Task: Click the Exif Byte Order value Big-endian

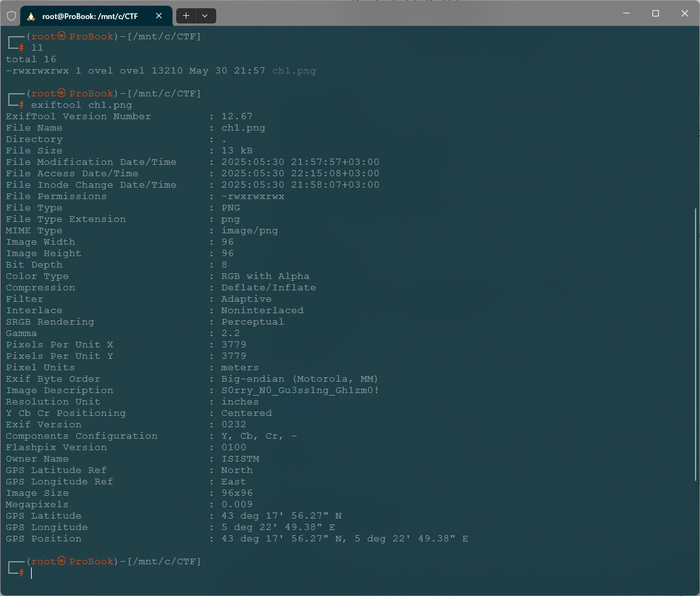Action: pos(253,379)
